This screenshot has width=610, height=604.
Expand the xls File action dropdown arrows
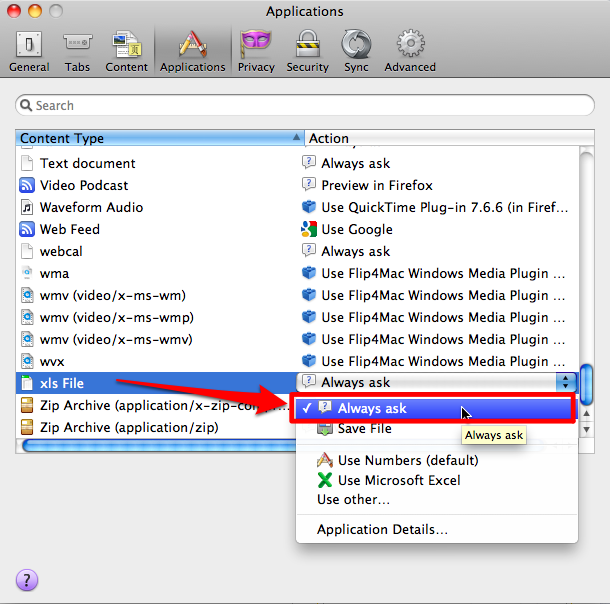566,382
